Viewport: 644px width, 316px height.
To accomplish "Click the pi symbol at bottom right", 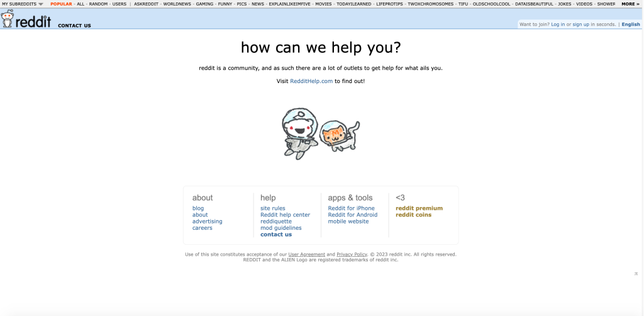I will point(636,274).
